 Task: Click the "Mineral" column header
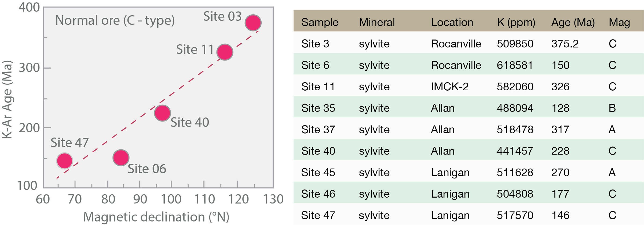click(x=377, y=22)
